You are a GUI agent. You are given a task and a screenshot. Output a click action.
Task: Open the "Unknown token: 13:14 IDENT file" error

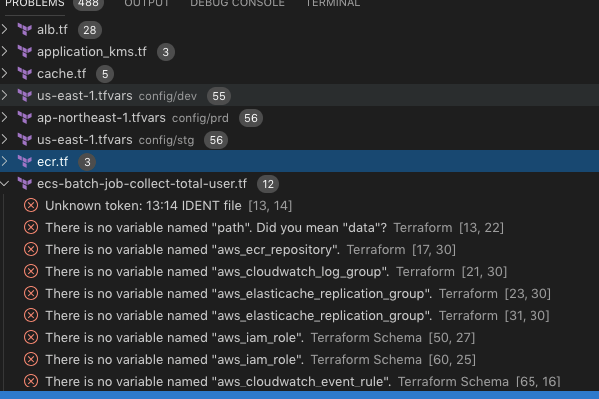(x=300, y=206)
